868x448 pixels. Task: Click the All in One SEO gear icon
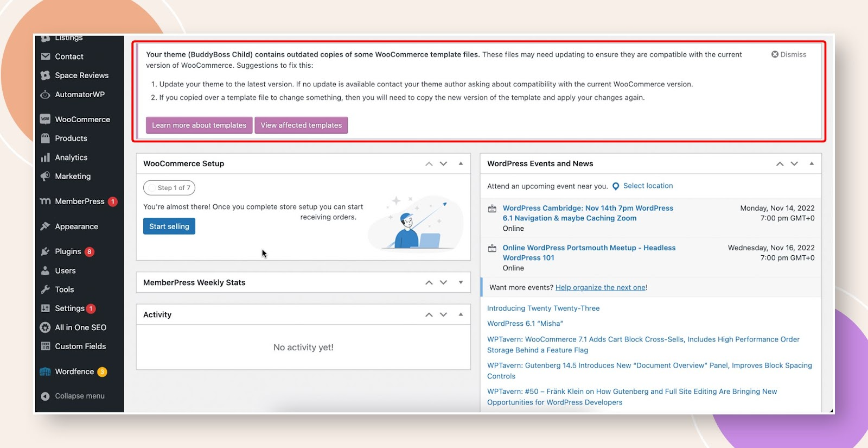tap(45, 327)
